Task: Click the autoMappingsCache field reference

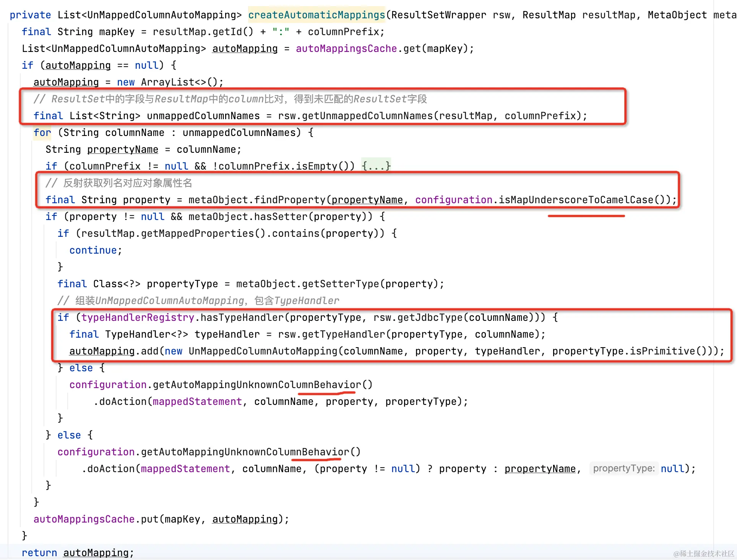Action: point(346,49)
